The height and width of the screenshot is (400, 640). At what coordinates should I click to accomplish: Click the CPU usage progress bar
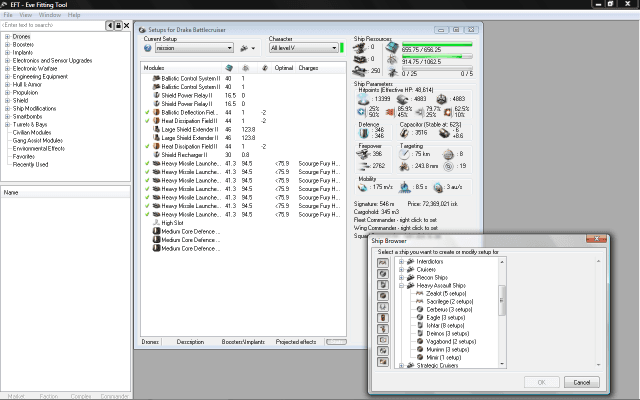coord(437,44)
